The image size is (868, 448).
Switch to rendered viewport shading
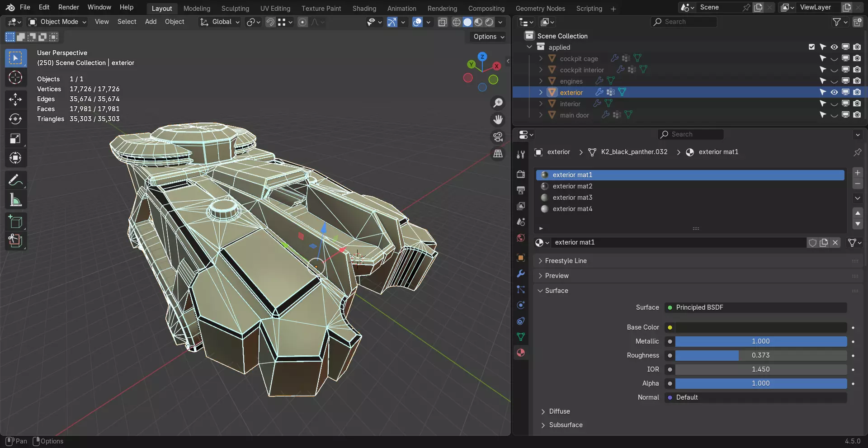489,22
